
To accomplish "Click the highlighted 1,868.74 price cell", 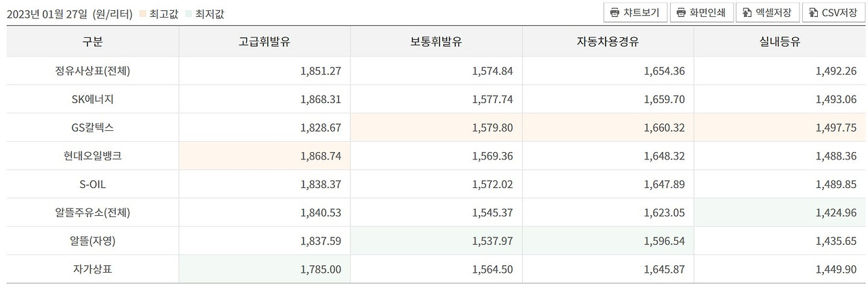I will point(320,156).
